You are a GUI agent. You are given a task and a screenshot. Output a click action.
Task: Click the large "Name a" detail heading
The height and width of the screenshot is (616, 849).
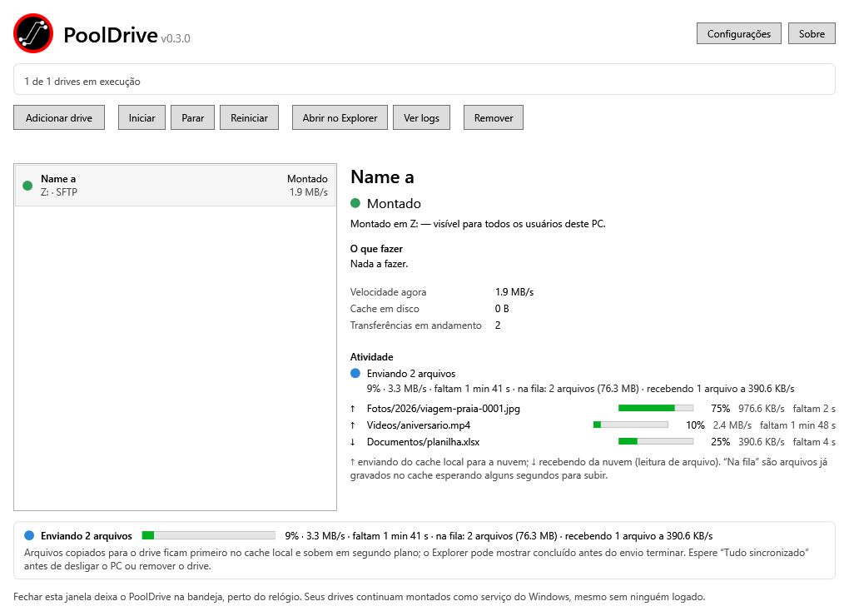coord(382,177)
